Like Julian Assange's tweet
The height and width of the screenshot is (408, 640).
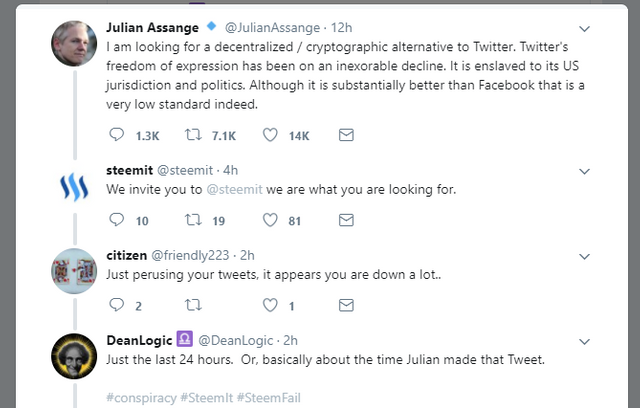[x=270, y=135]
